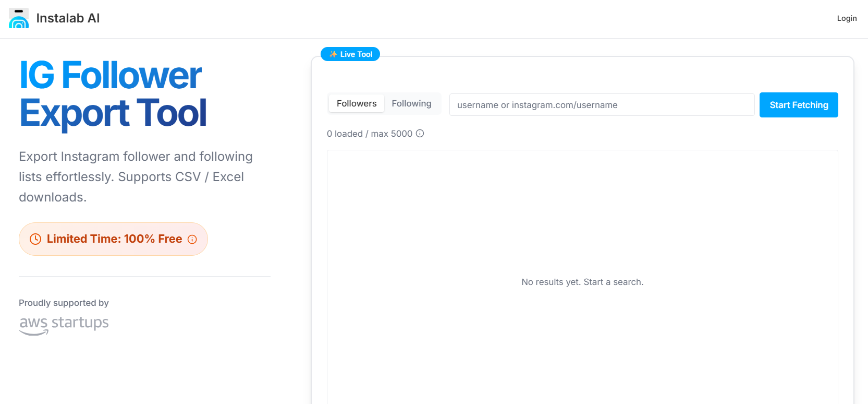868x404 pixels.
Task: Click the Limited Time: 100% Free badge
Action: (113, 239)
